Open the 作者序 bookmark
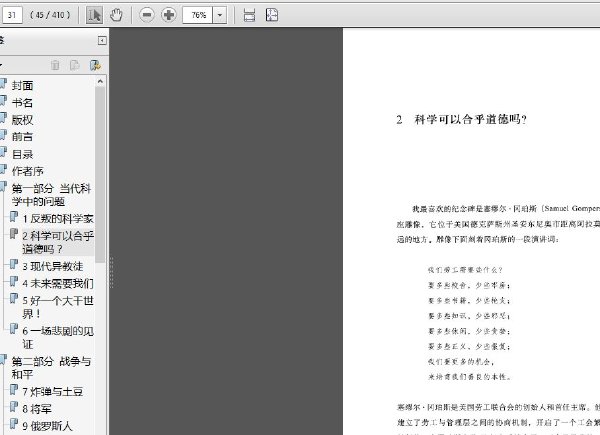Screen dimensions: 600x435 point(28,171)
